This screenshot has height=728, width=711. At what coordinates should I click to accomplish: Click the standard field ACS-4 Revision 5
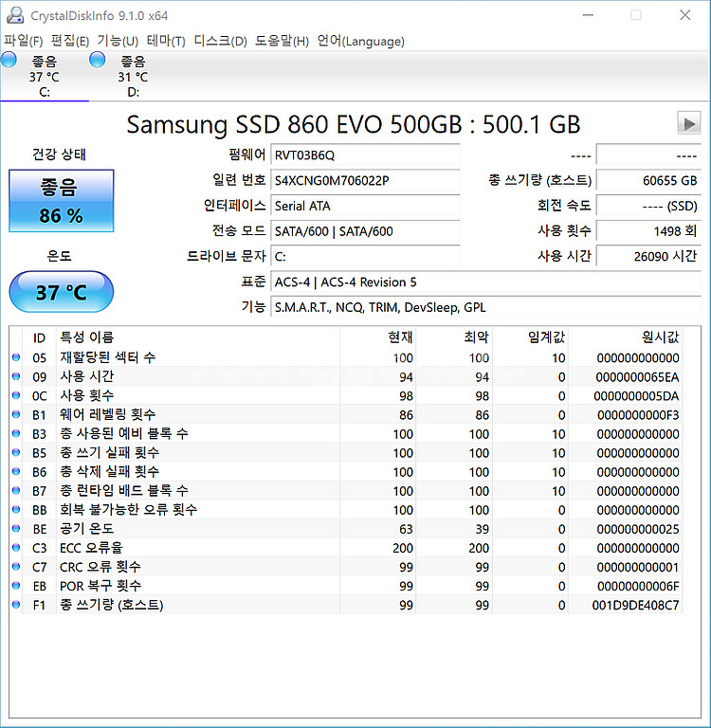coord(485,282)
